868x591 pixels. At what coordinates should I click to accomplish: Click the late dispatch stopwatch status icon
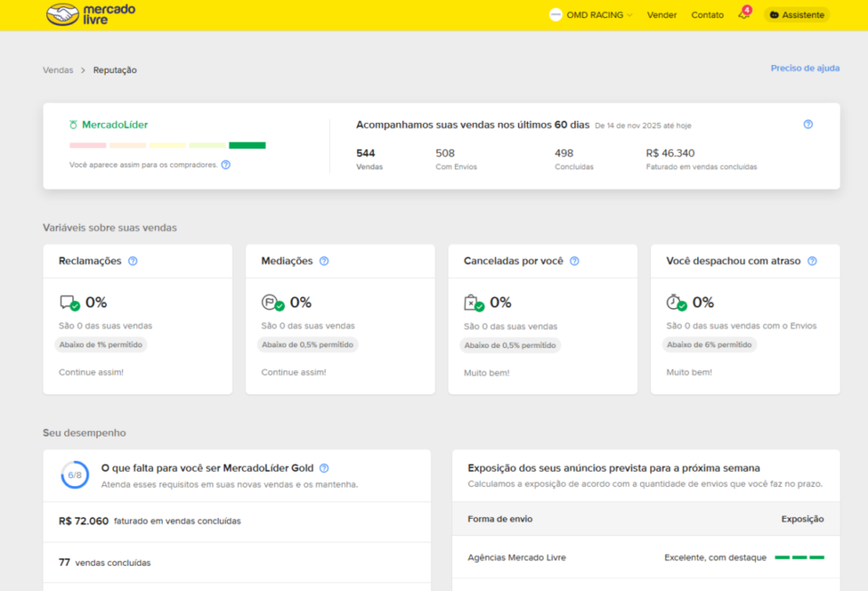click(676, 303)
